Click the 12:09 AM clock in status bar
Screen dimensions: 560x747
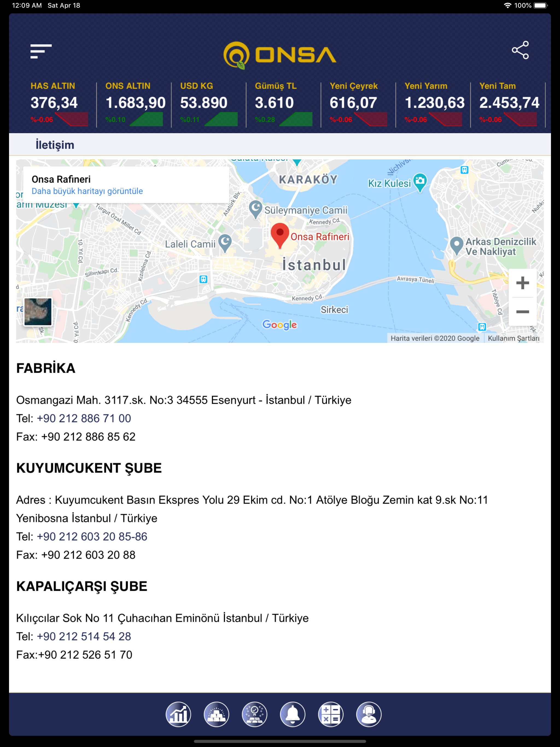point(27,5)
